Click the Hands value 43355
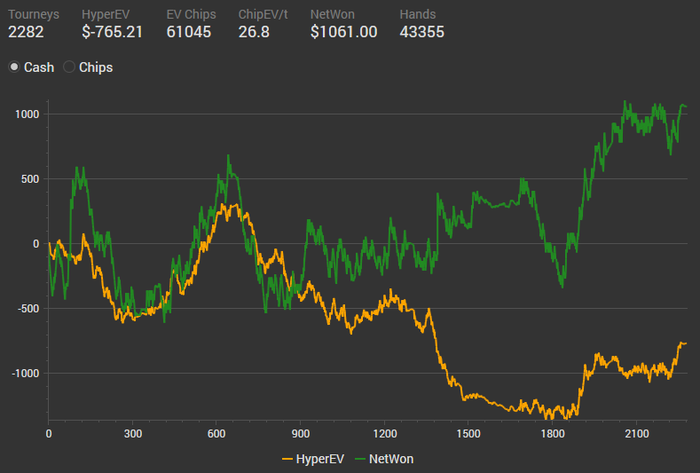 (422, 32)
